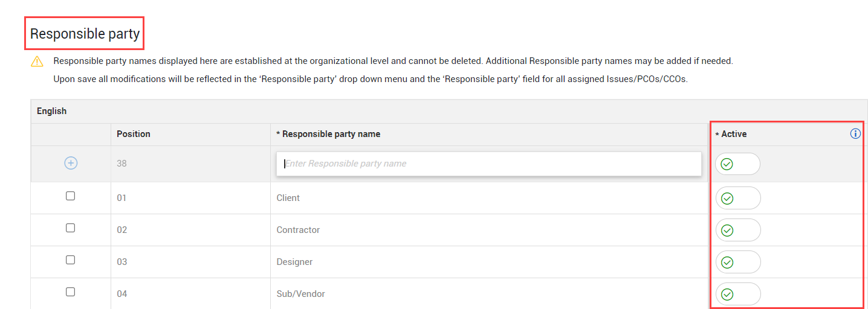
Task: Select the checkbox for Client row
Action: point(70,196)
